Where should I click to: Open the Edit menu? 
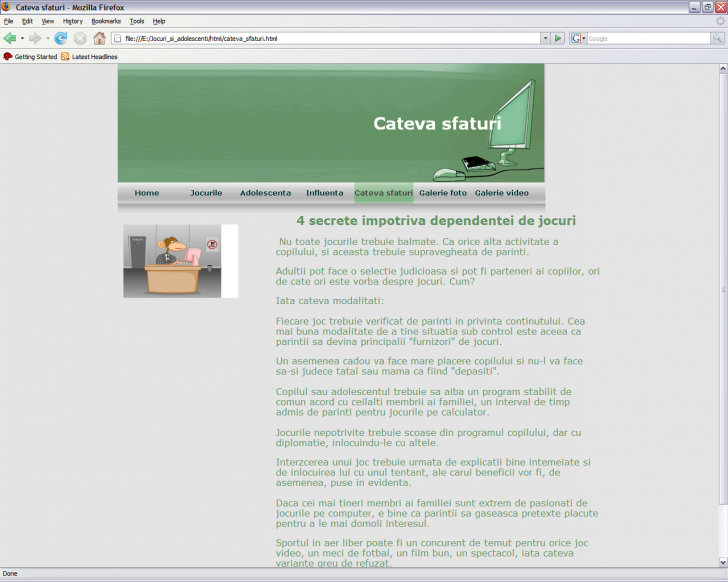pos(27,21)
